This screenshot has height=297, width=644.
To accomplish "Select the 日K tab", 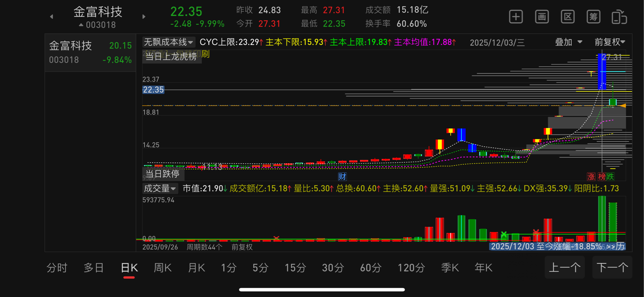I will [x=129, y=268].
